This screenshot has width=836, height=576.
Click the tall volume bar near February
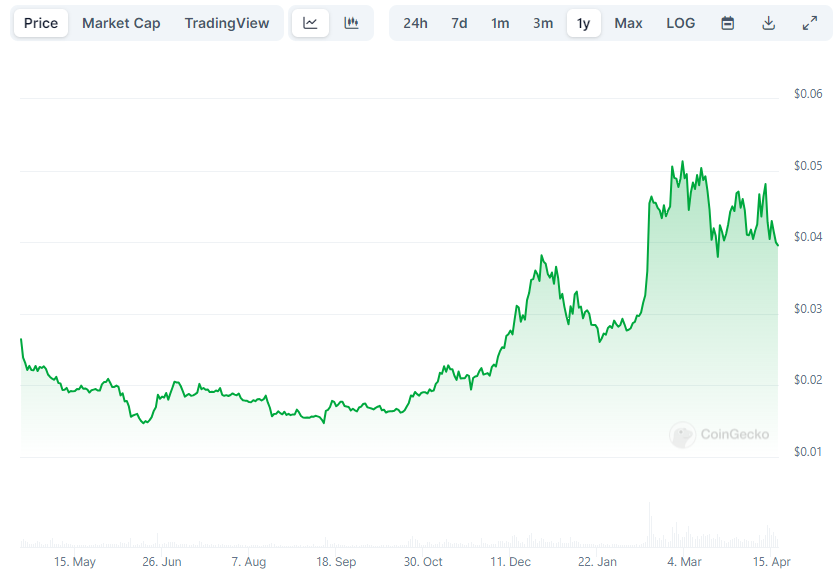[649, 524]
